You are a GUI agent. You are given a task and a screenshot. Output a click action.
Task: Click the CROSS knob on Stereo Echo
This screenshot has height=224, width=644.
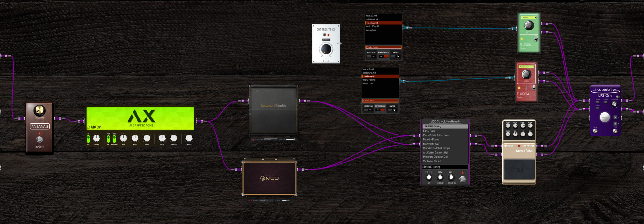(x=508, y=134)
